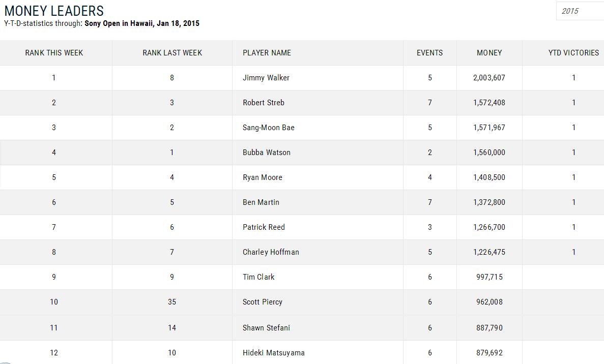
Task: Click on Bubba Watson's name
Action: pyautogui.click(x=267, y=153)
